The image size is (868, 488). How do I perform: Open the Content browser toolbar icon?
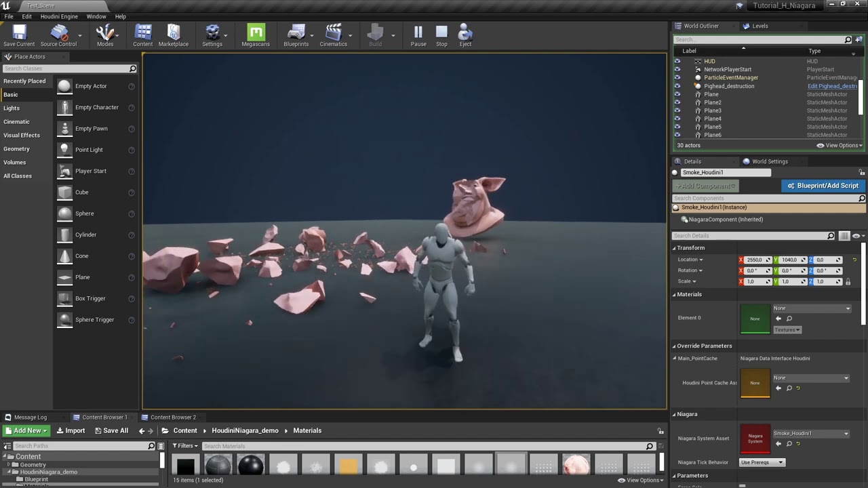[x=142, y=36]
